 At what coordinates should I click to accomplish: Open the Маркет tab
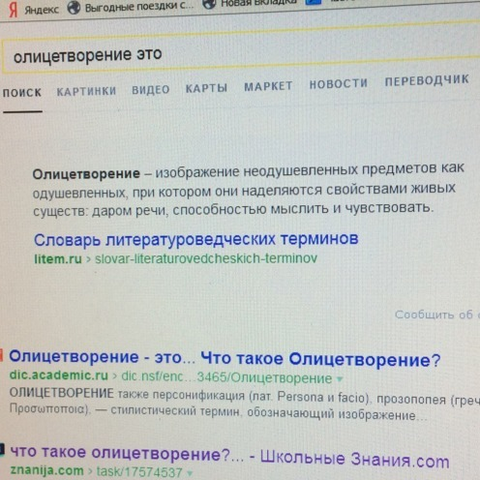tap(268, 86)
